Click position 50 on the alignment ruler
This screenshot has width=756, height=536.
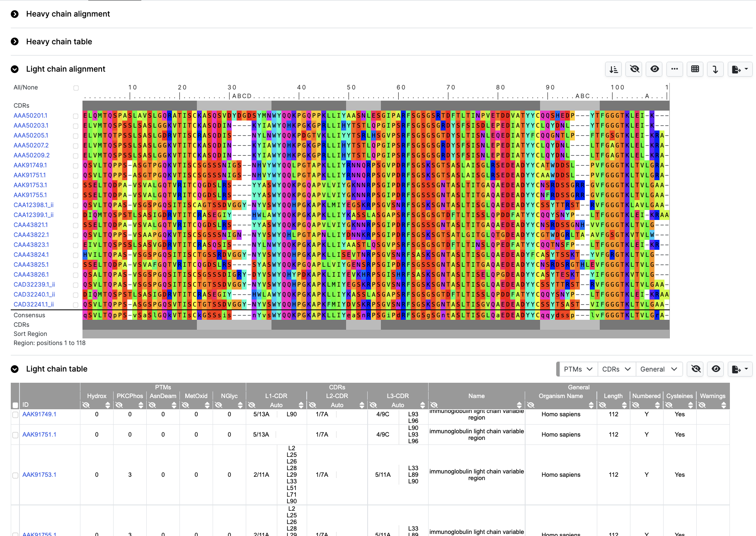pyautogui.click(x=351, y=87)
